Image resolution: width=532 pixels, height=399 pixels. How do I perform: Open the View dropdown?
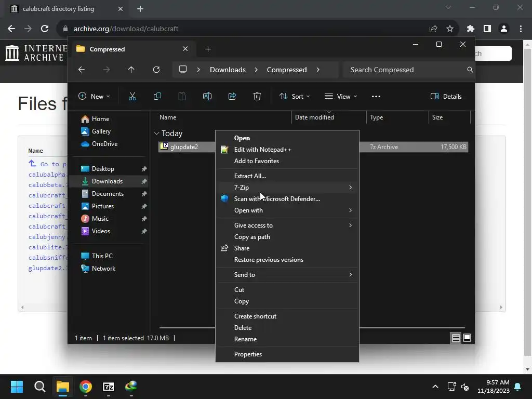click(x=341, y=96)
